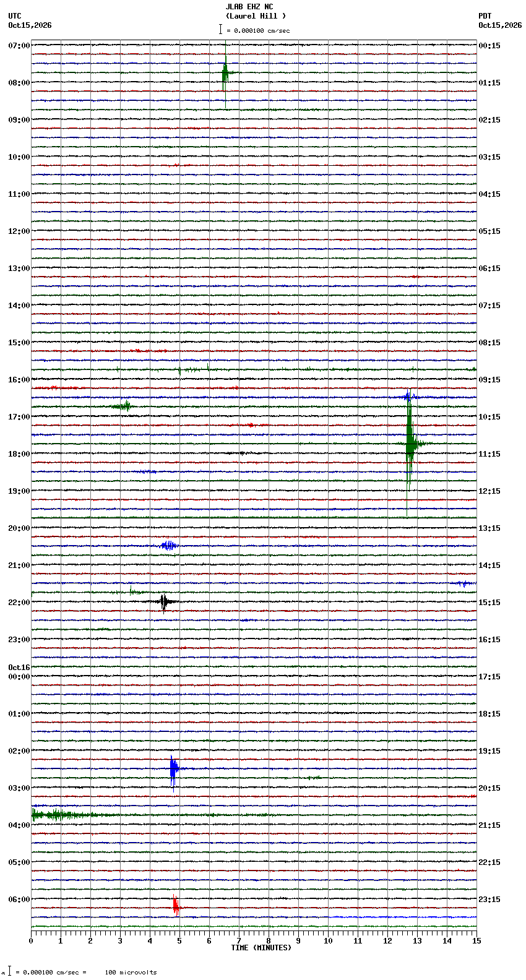Click the 15 minute axis tick label
Screen dimensions: 526x980
tap(476, 941)
